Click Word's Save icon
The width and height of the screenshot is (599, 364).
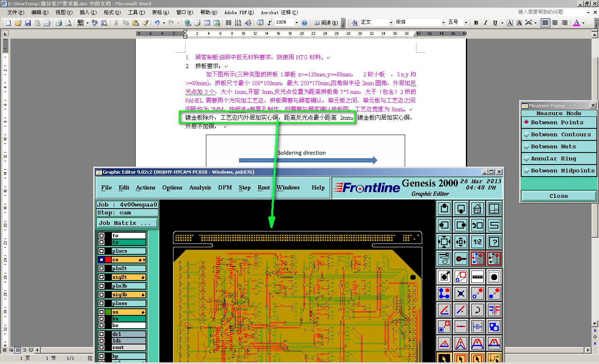coord(28,23)
